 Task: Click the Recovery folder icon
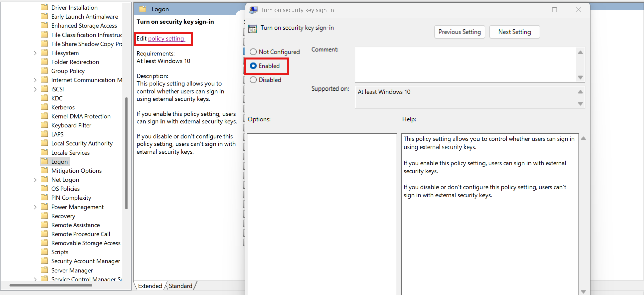tap(44, 216)
